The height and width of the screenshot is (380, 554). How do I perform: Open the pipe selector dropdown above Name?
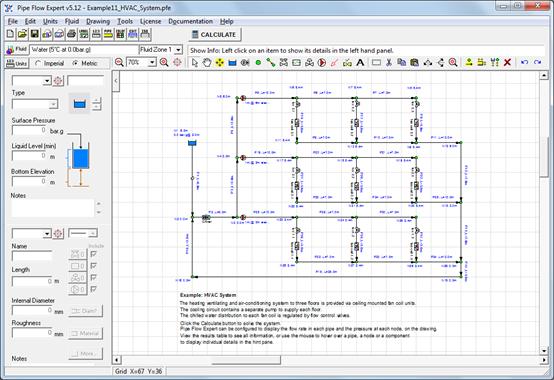(47, 233)
